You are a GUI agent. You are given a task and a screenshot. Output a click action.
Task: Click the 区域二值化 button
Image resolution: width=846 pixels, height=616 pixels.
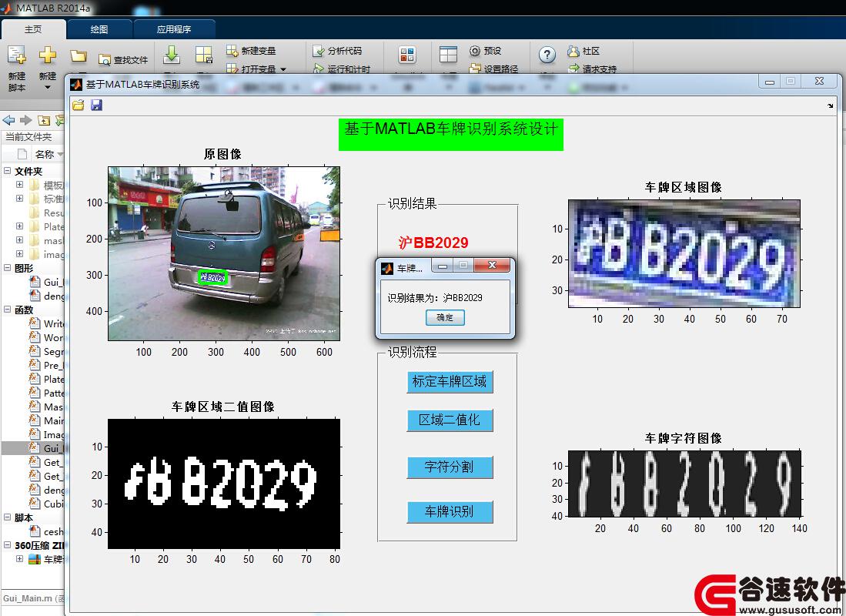[450, 420]
